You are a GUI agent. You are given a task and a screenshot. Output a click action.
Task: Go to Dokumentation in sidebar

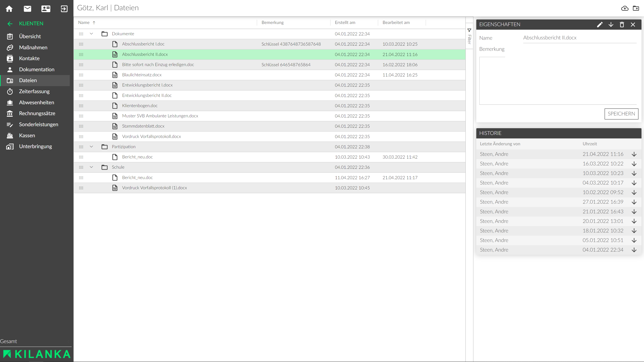[x=37, y=69]
